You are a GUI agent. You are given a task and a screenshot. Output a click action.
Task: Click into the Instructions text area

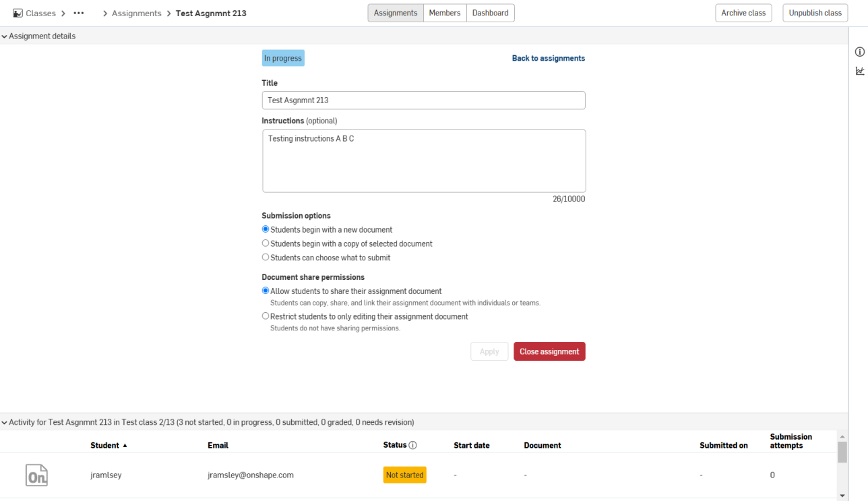pyautogui.click(x=424, y=161)
